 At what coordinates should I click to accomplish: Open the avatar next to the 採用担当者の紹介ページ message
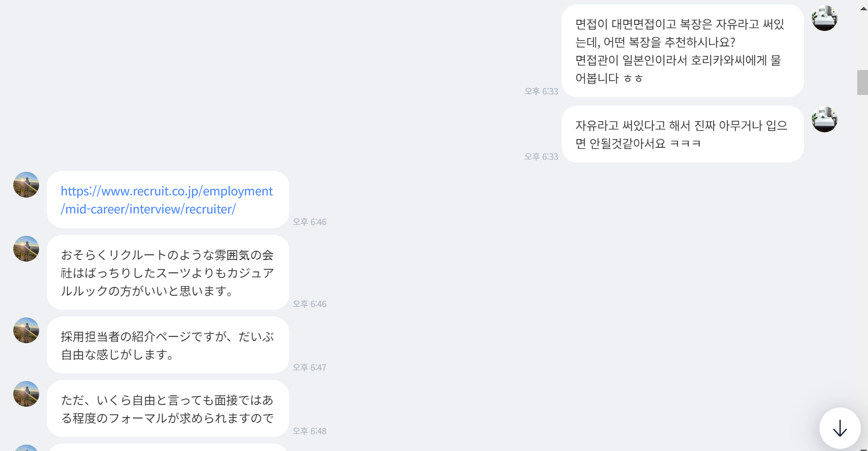coord(26,330)
